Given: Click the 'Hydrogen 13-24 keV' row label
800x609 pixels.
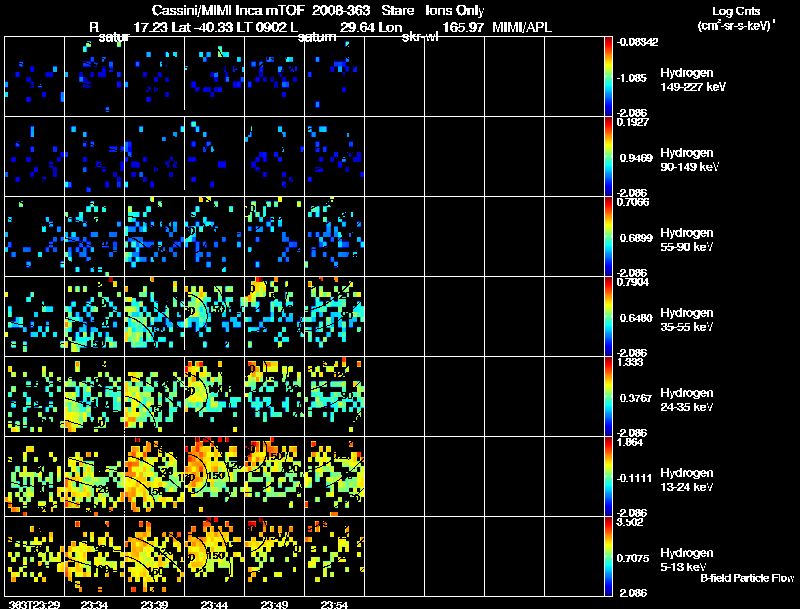Looking at the screenshot, I should 687,480.
